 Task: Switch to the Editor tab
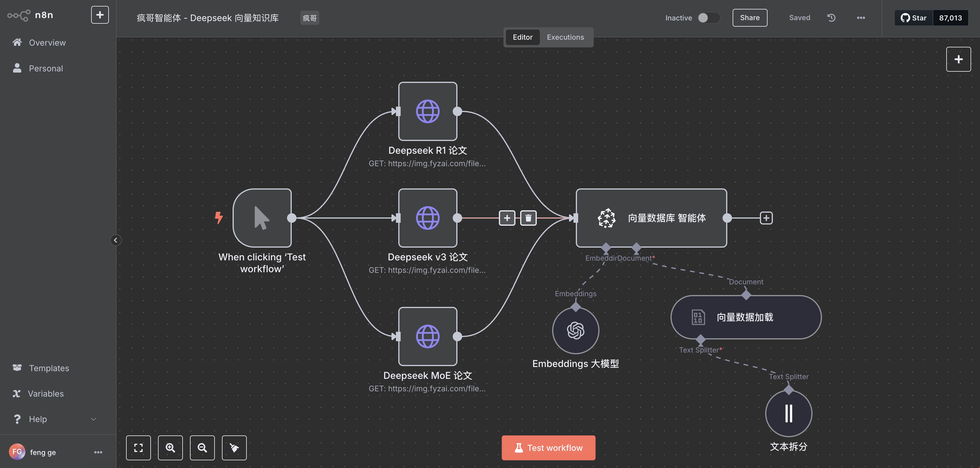(x=522, y=37)
